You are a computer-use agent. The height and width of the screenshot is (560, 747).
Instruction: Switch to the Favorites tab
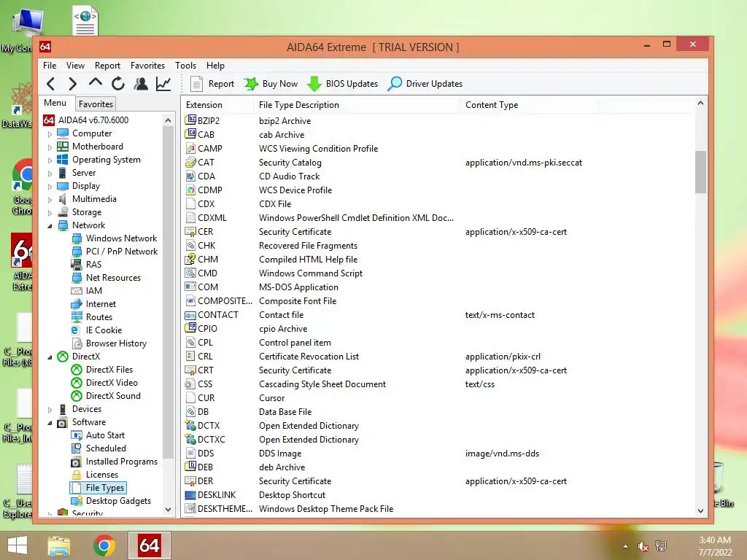[x=96, y=104]
